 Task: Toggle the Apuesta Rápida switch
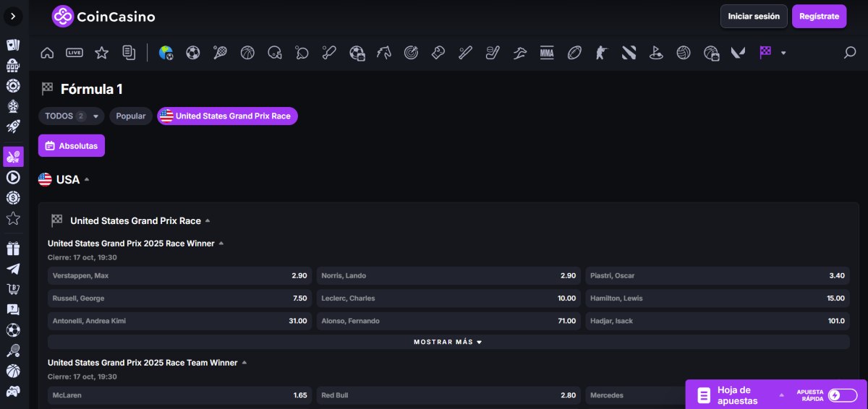pyautogui.click(x=842, y=395)
